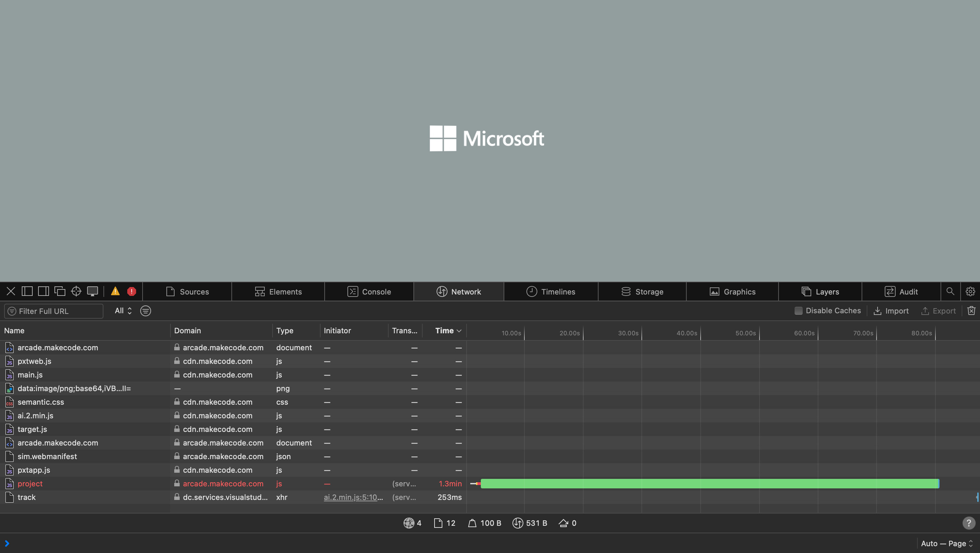
Task: Click the track request waterfall marker
Action: (x=977, y=497)
